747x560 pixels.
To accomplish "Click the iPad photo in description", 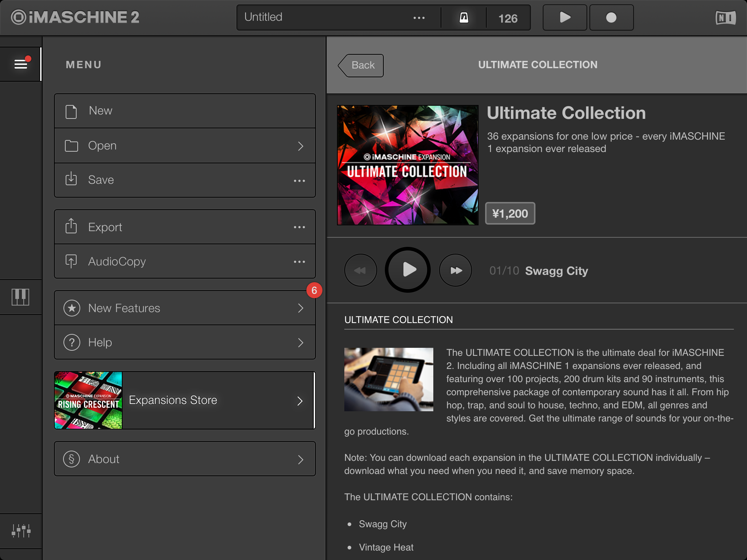I will (389, 380).
